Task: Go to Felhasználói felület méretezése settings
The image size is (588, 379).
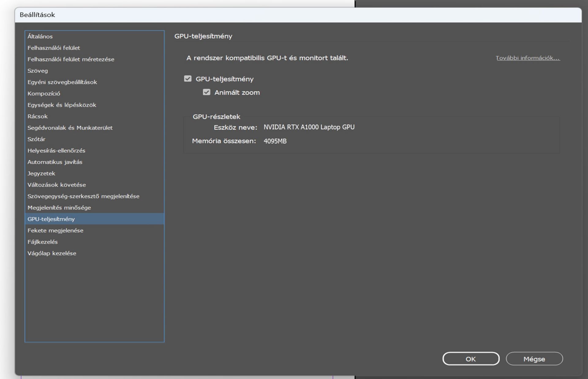Action: coord(71,59)
